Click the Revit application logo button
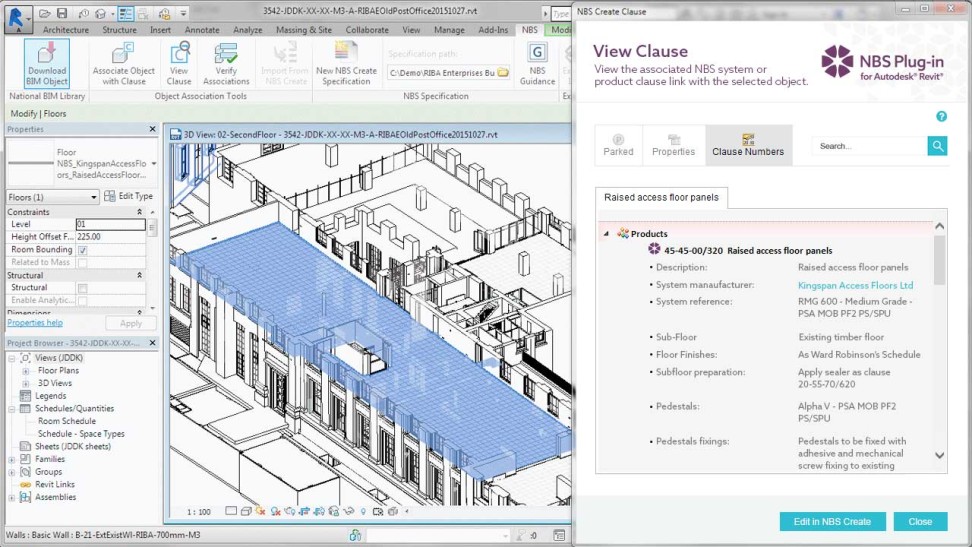This screenshot has height=547, width=972. [x=15, y=14]
